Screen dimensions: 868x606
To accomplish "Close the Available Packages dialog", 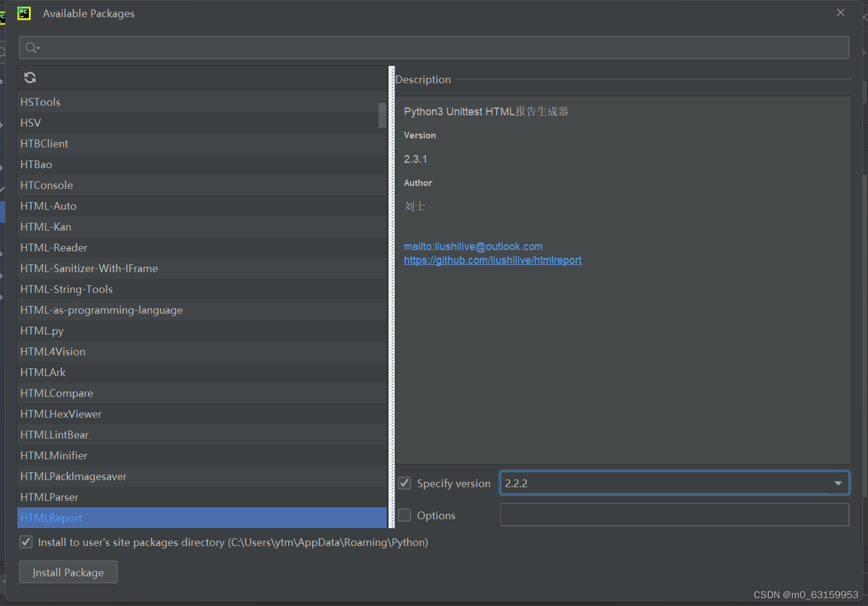I will tap(841, 12).
